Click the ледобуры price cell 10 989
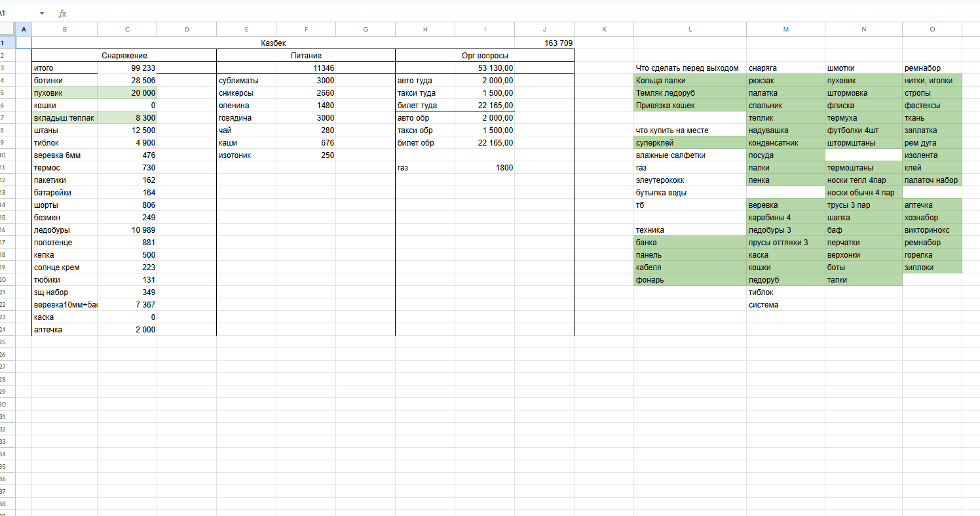The width and height of the screenshot is (980, 516). point(127,230)
